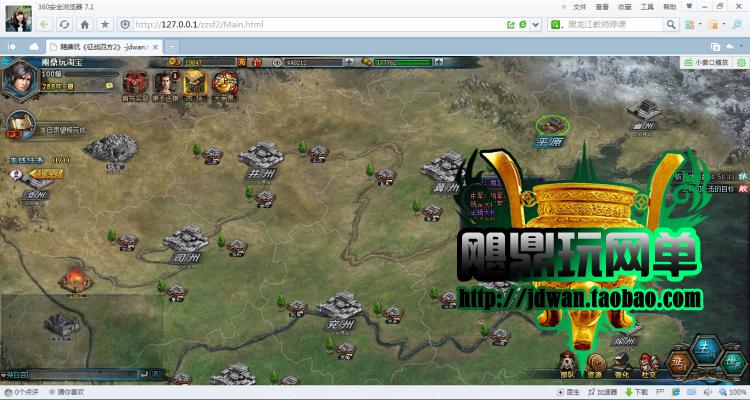The height and width of the screenshot is (400, 750).
Task: Go to browser home page
Action: click(85, 23)
